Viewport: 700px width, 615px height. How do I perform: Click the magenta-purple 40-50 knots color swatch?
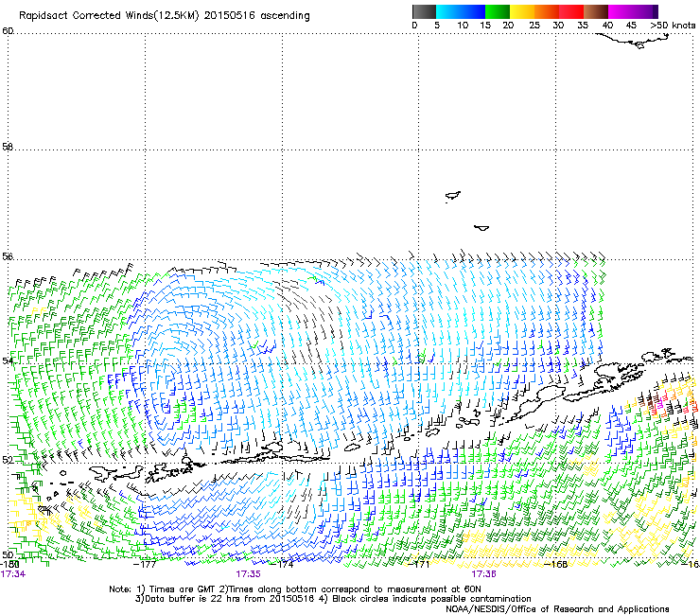coord(633,11)
